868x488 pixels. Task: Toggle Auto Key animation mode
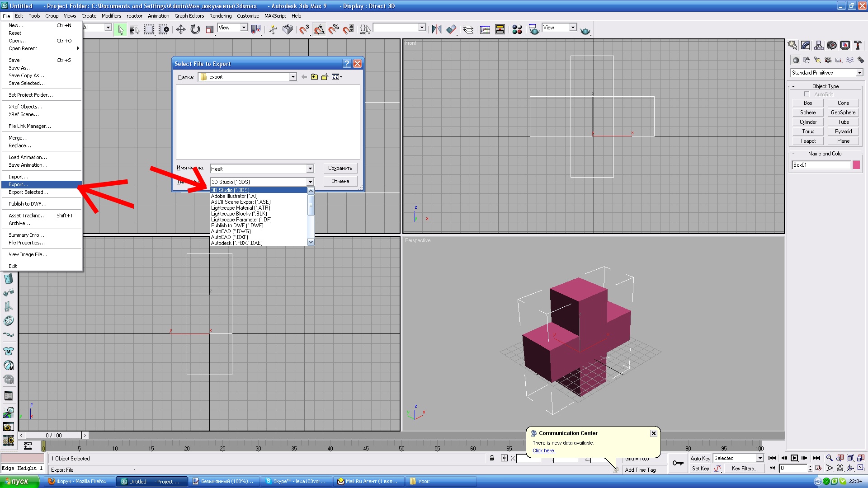(x=700, y=458)
